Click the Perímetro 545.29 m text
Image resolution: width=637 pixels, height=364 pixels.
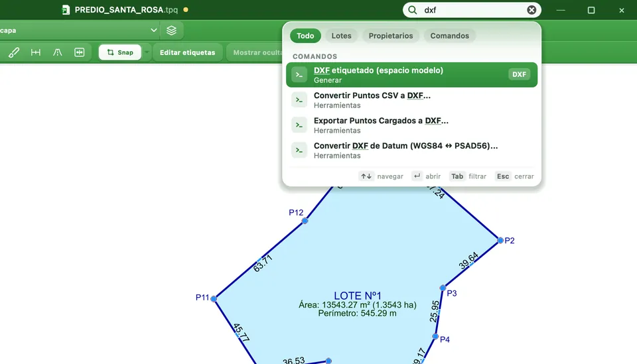357,313
